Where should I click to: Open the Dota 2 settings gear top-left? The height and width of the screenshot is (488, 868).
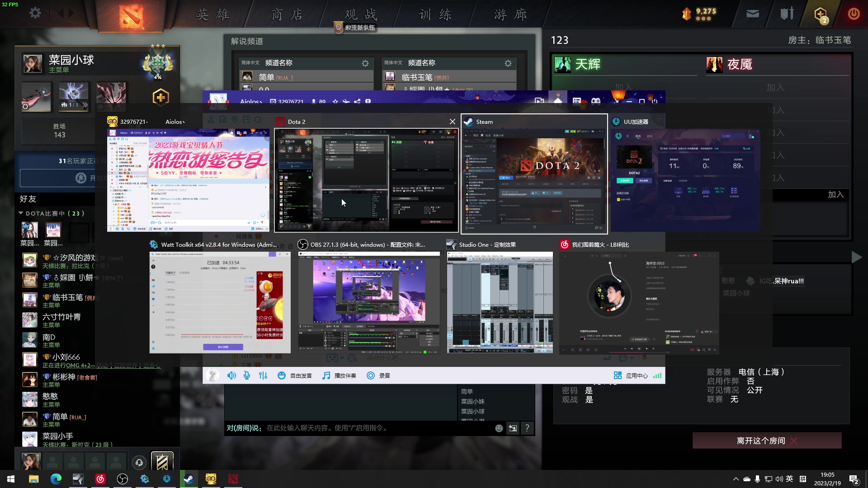(x=35, y=13)
